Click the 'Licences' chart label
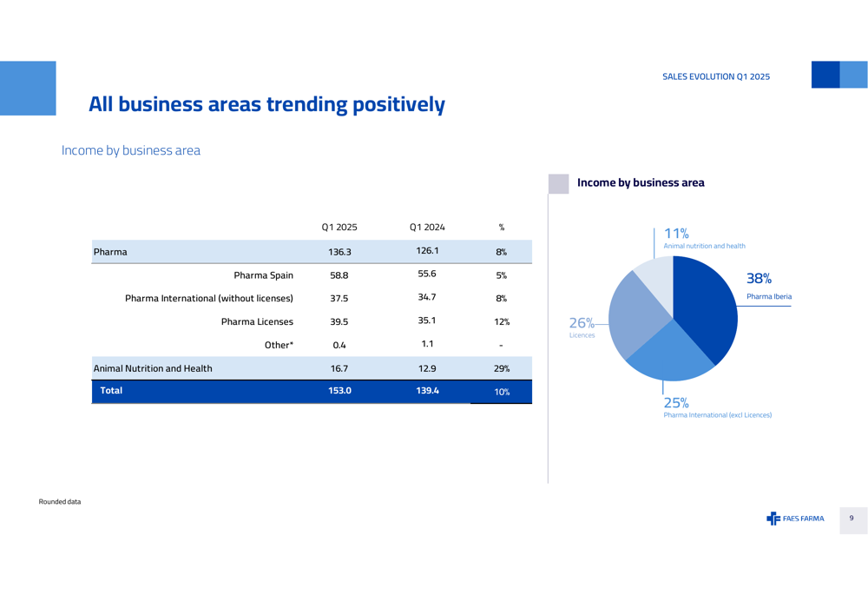This screenshot has width=868, height=595. (582, 336)
